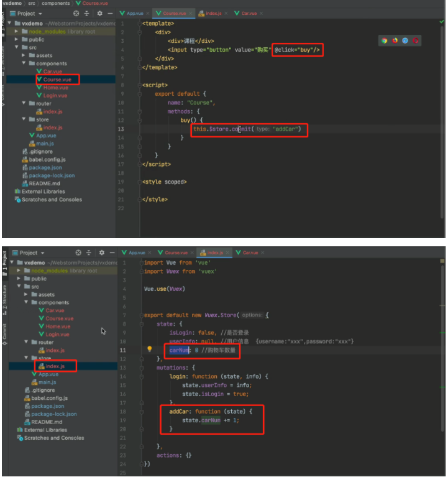The width and height of the screenshot is (448, 477).
Task: Expand public folder in upper tree
Action: 16,39
